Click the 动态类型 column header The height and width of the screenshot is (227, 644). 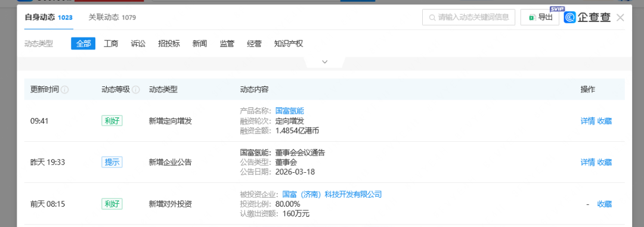point(163,89)
